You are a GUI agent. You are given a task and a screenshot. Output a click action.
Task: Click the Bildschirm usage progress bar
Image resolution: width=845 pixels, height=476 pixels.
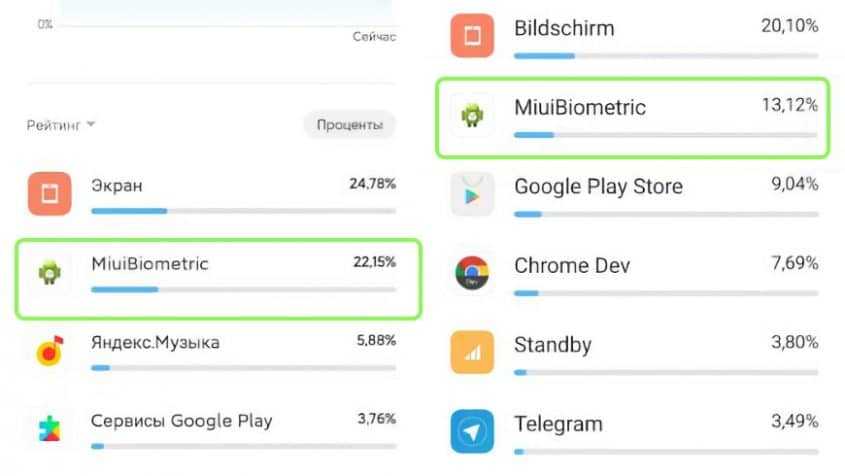[x=666, y=55]
